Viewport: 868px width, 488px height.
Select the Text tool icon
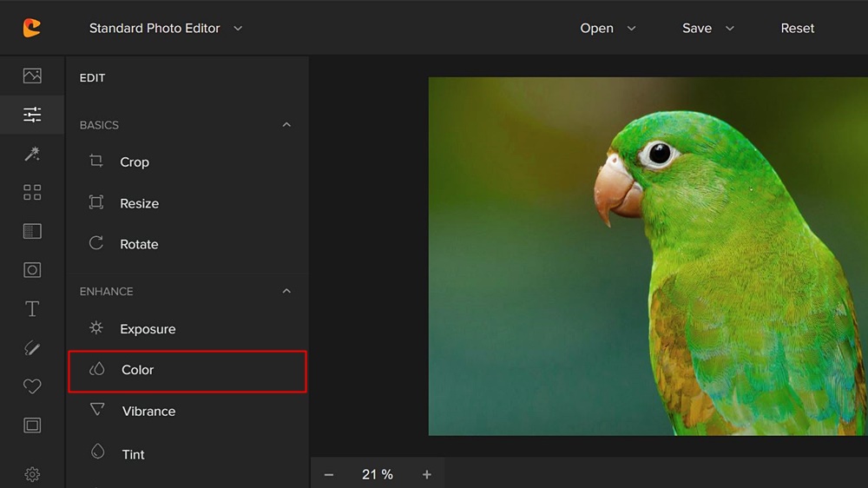[x=32, y=309]
